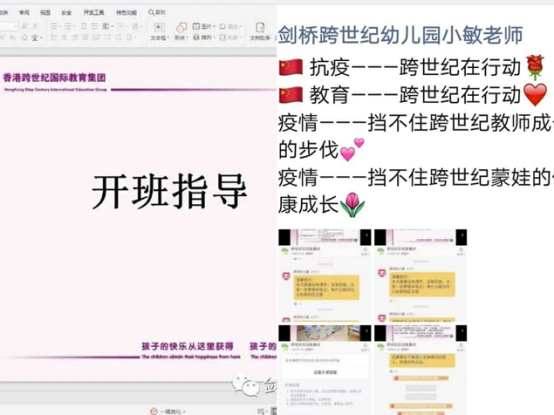Click the 排列 arrange button
The width and height of the screenshot is (554, 415).
[204, 37]
